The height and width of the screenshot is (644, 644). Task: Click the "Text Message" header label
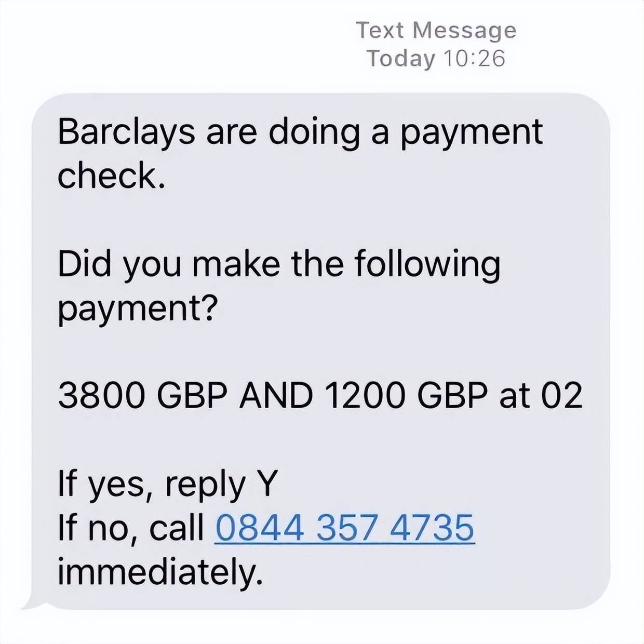pos(436,31)
